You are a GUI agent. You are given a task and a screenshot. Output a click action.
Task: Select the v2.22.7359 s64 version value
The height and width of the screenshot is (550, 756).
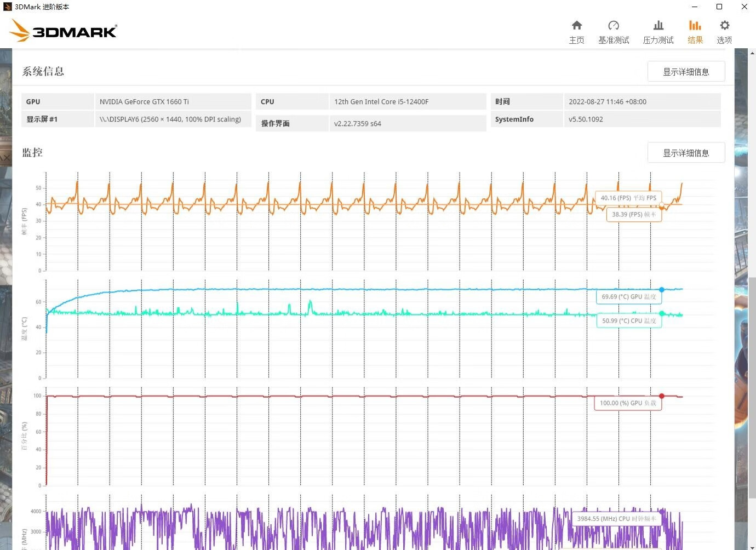[x=358, y=124]
